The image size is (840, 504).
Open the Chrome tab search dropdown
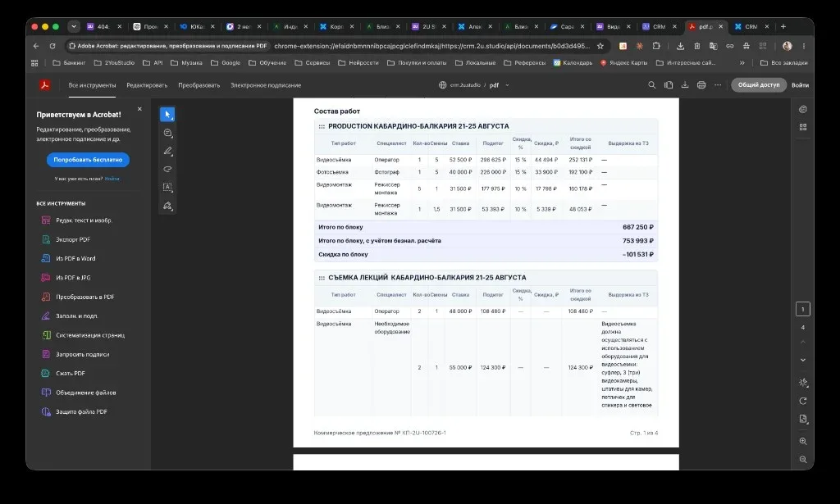74,26
